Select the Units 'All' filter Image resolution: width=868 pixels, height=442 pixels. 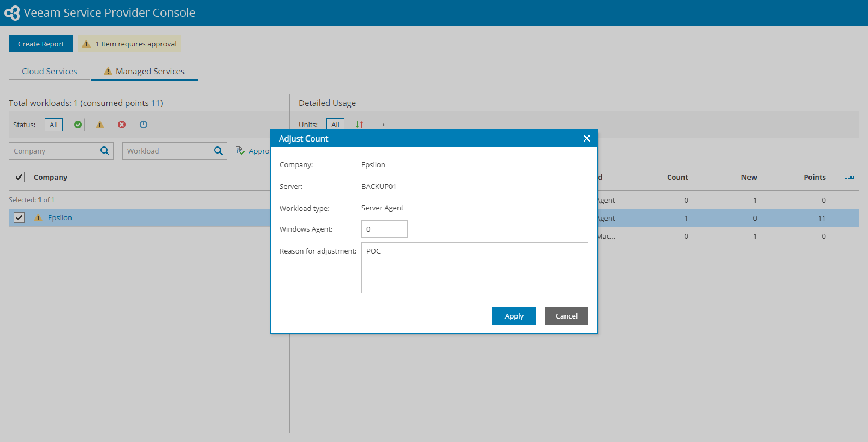click(335, 125)
